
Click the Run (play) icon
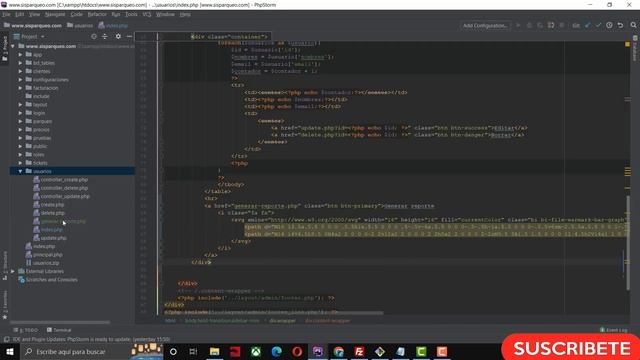[518, 25]
